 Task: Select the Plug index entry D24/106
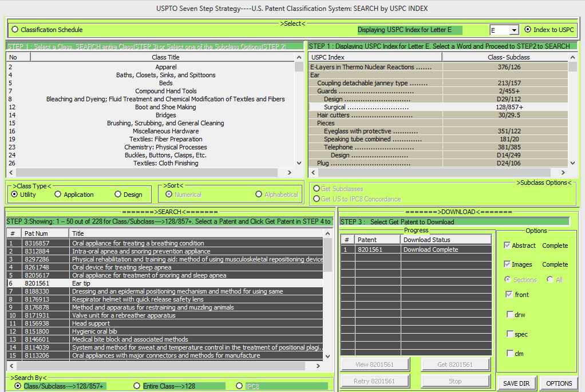point(438,163)
